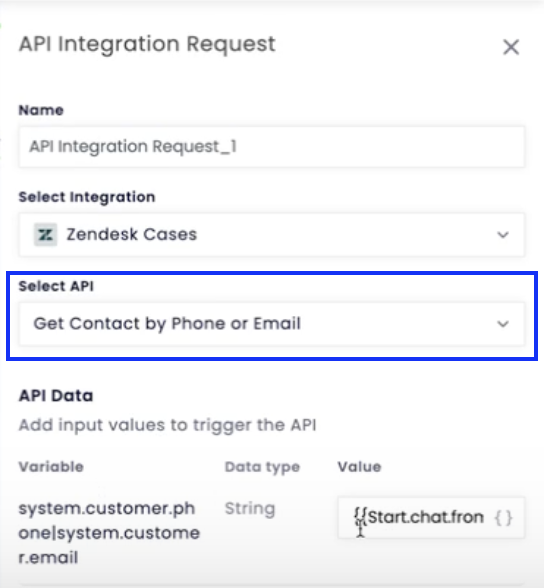The height and width of the screenshot is (588, 544).
Task: Click the Name field label
Action: point(41,110)
